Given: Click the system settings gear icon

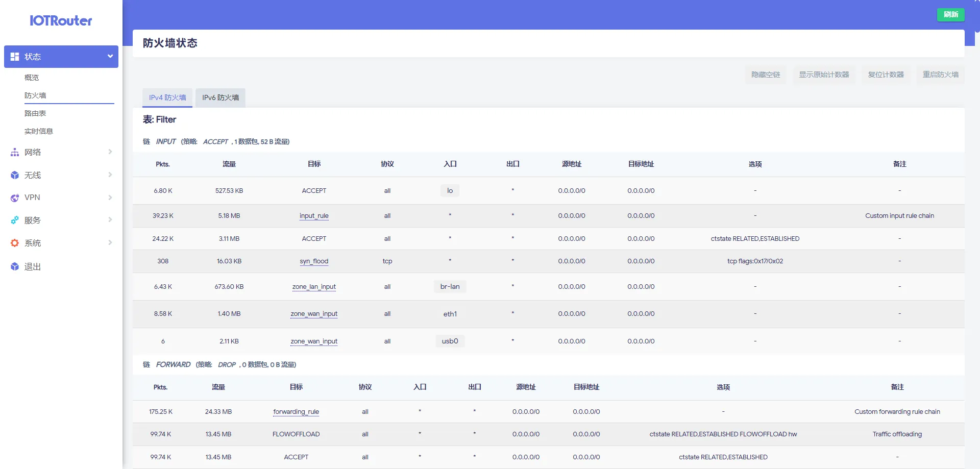Looking at the screenshot, I should click(x=15, y=243).
